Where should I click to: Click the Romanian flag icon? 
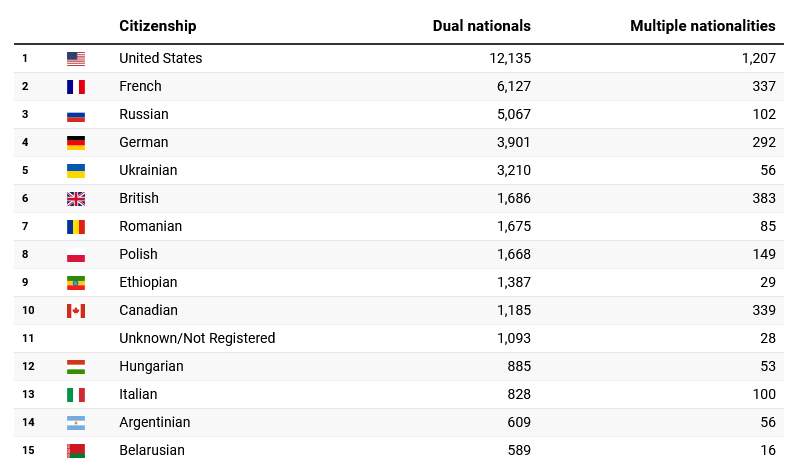[76, 227]
